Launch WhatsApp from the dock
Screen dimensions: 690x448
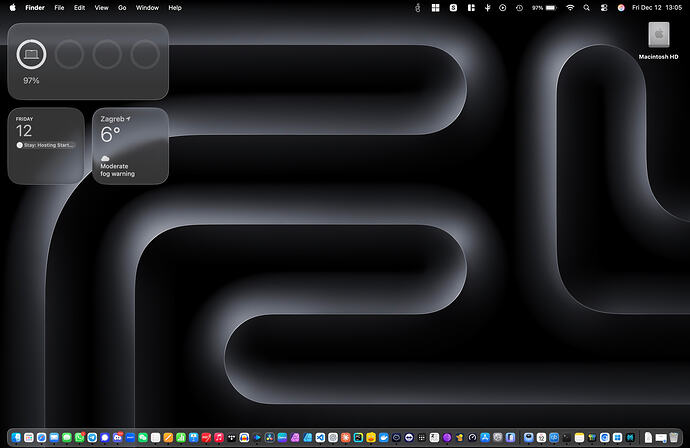pos(80,437)
